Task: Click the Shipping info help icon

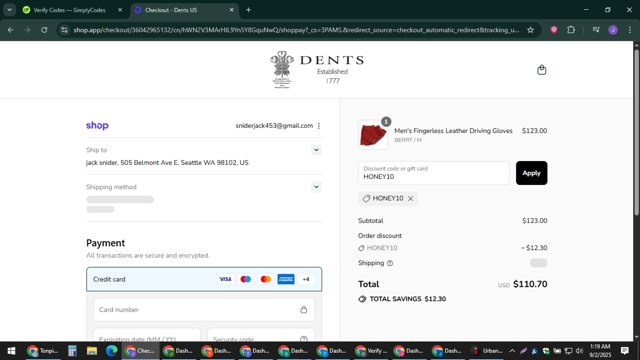Action: (390, 263)
